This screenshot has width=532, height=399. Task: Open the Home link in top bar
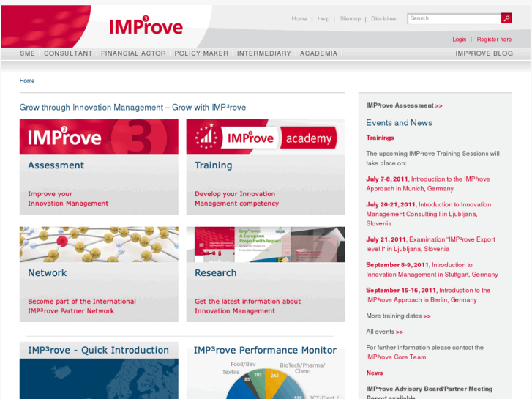tap(299, 19)
